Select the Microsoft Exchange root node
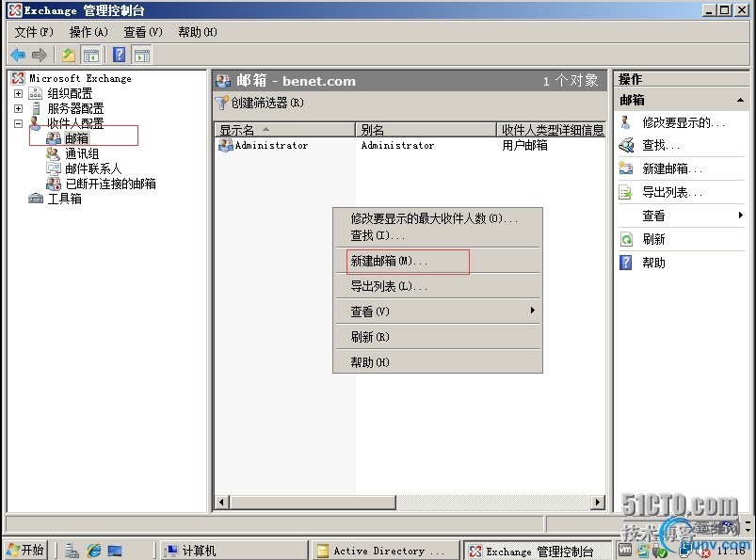The image size is (756, 560). point(80,78)
